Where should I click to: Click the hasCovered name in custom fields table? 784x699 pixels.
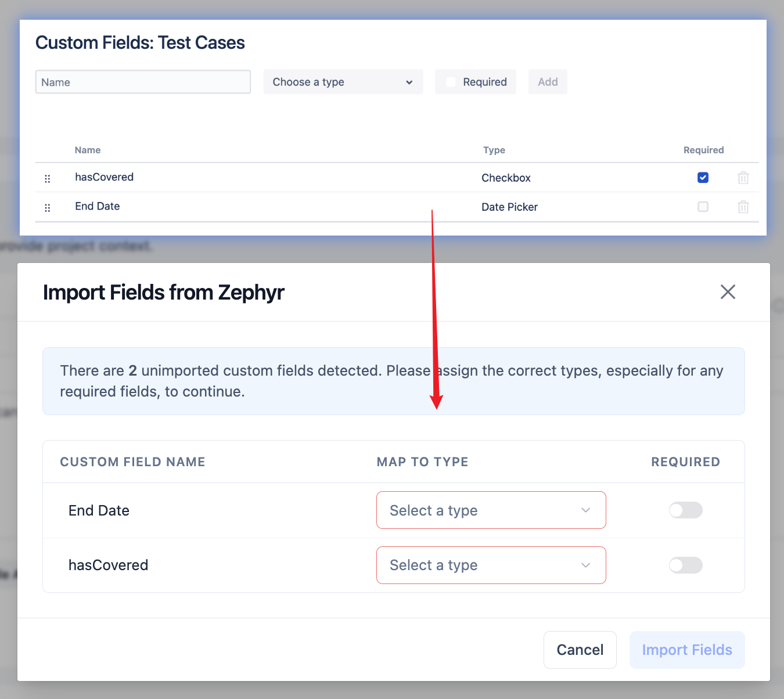point(104,177)
